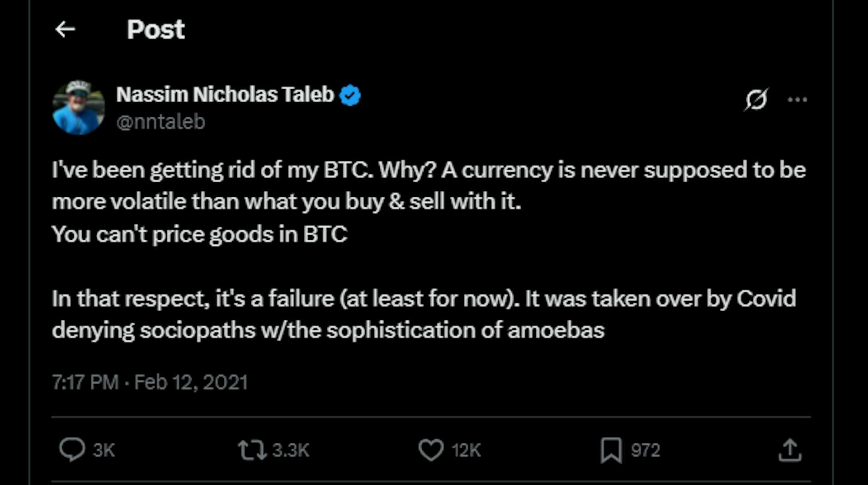Bookmark the post with the bookmark icon
This screenshot has height=485, width=868.
611,450
